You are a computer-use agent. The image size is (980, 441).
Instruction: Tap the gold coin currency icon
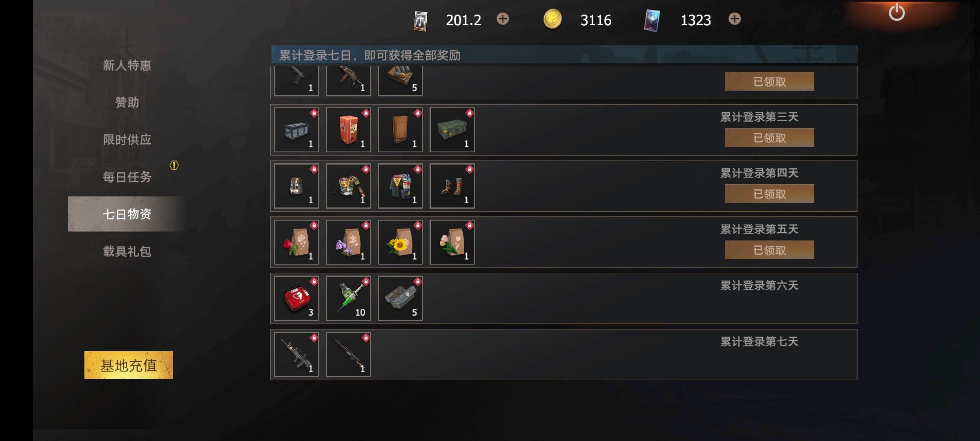552,19
